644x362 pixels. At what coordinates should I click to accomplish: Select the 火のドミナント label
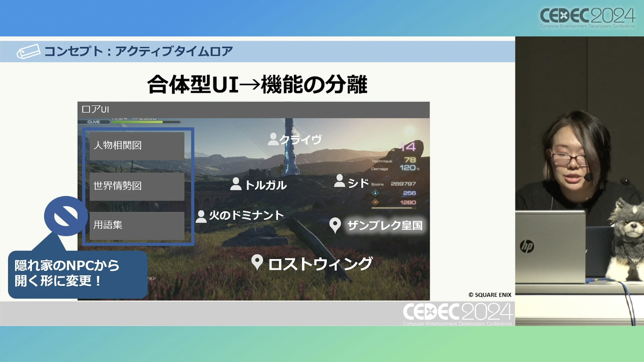247,216
